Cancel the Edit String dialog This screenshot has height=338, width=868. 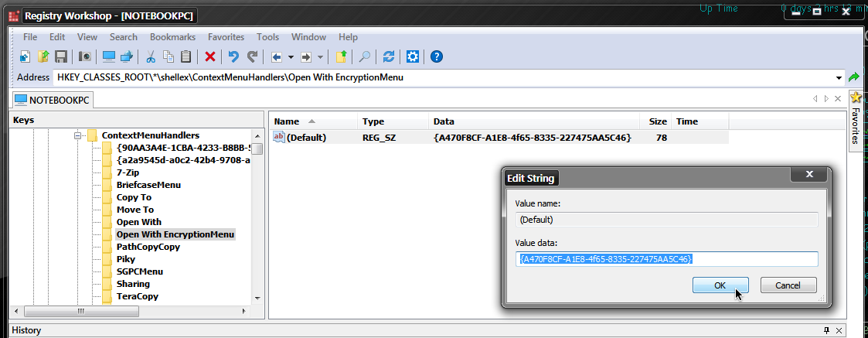[x=788, y=285]
